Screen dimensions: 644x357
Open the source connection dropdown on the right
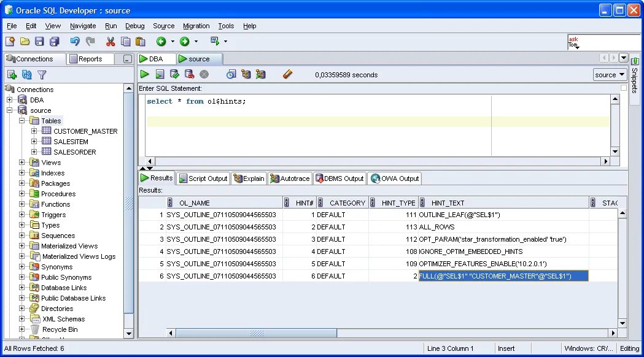610,75
